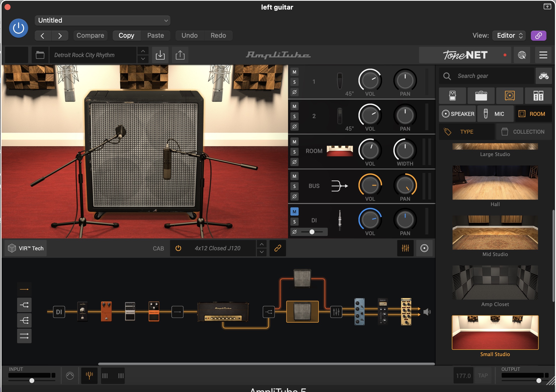Solo mic channel 1
Image resolution: width=556 pixels, height=392 pixels.
pos(294,82)
